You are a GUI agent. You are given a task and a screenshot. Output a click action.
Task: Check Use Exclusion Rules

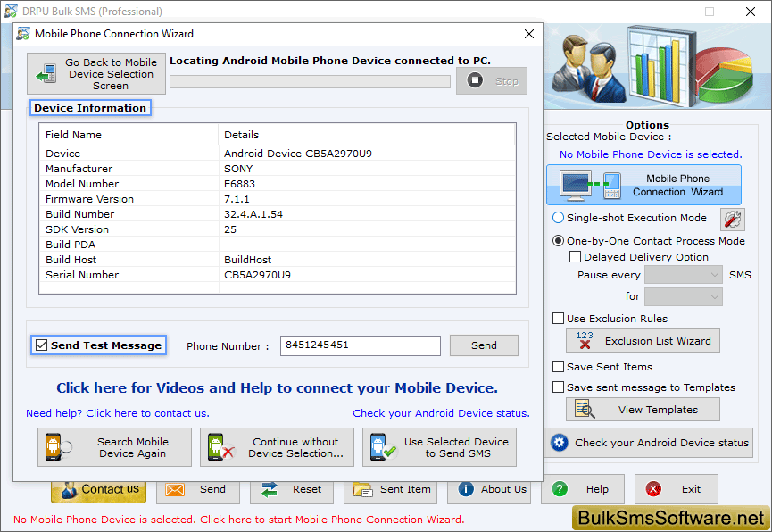558,318
